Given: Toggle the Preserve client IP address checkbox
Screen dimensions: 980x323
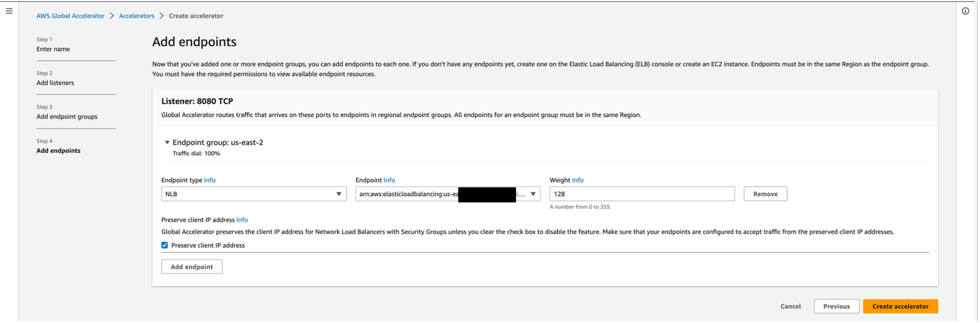Looking at the screenshot, I should pyautogui.click(x=164, y=245).
